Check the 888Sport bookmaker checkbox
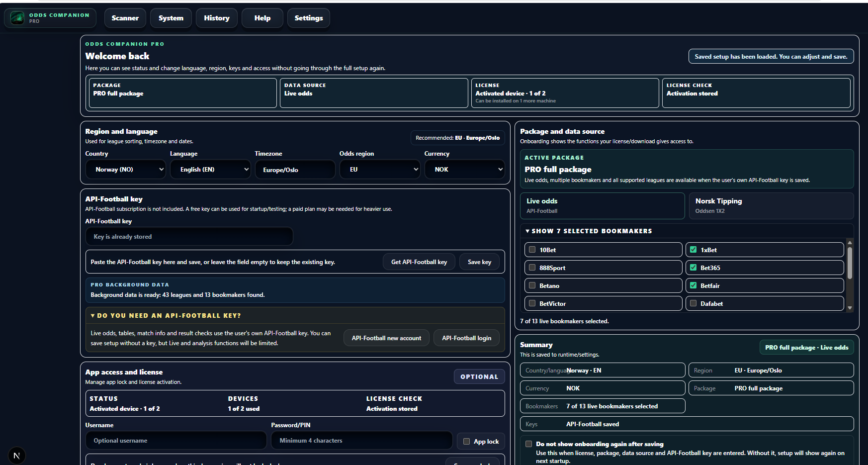Image resolution: width=868 pixels, height=465 pixels. [x=532, y=268]
